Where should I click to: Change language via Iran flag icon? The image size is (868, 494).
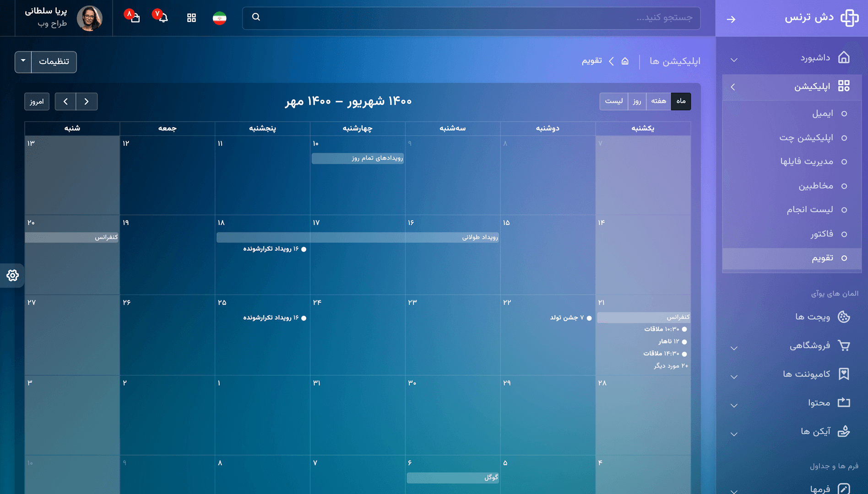[220, 18]
